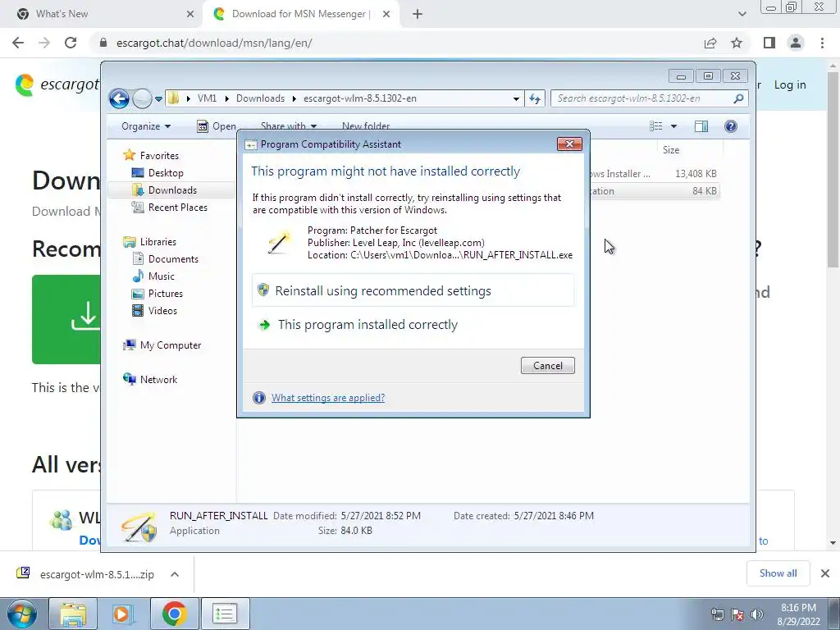The height and width of the screenshot is (630, 840).
Task: Select Favorites in navigation pane
Action: 159,155
